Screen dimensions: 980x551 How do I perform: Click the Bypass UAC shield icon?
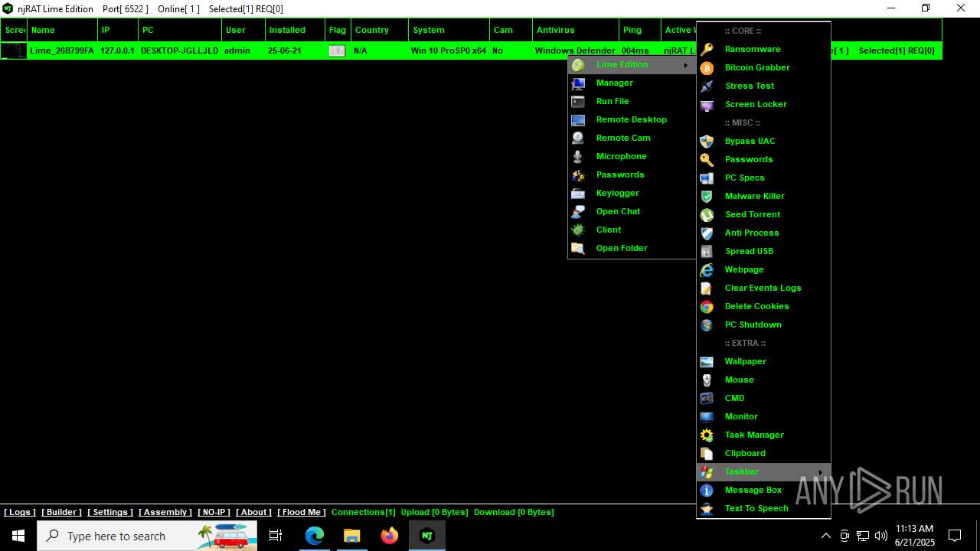(x=707, y=141)
